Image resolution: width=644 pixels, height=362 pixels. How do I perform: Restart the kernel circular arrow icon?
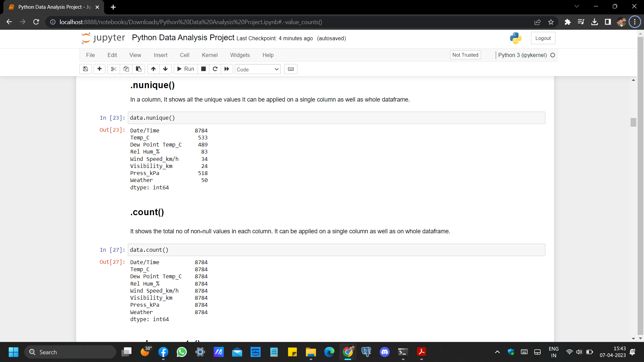215,69
